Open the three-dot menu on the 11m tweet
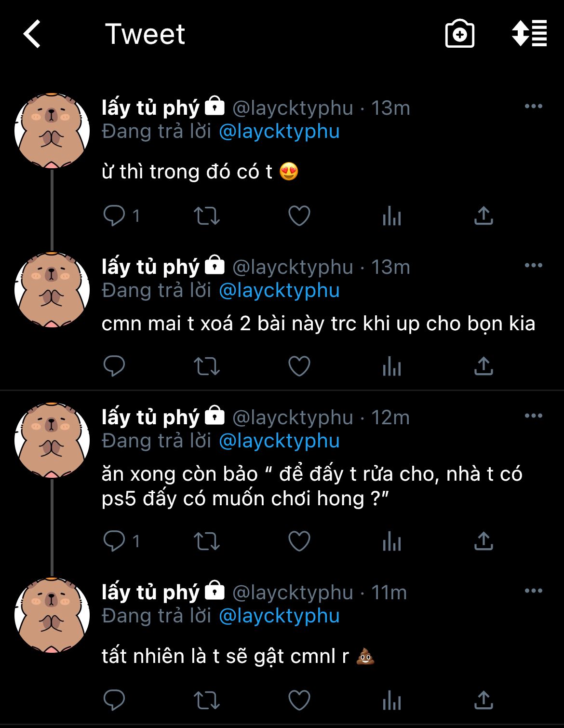564x728 pixels. coord(534,591)
